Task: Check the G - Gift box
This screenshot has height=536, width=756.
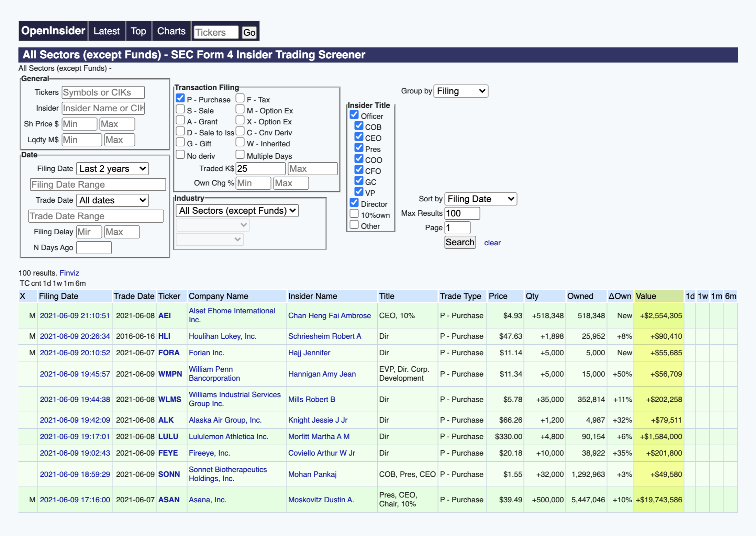Action: 180,142
